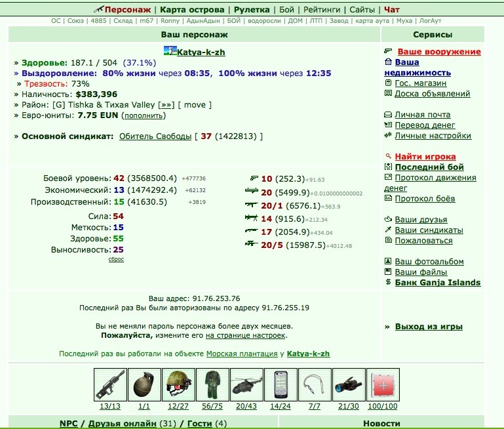
Task: Open the helicopter item slot 20/43
Action: click(x=246, y=384)
